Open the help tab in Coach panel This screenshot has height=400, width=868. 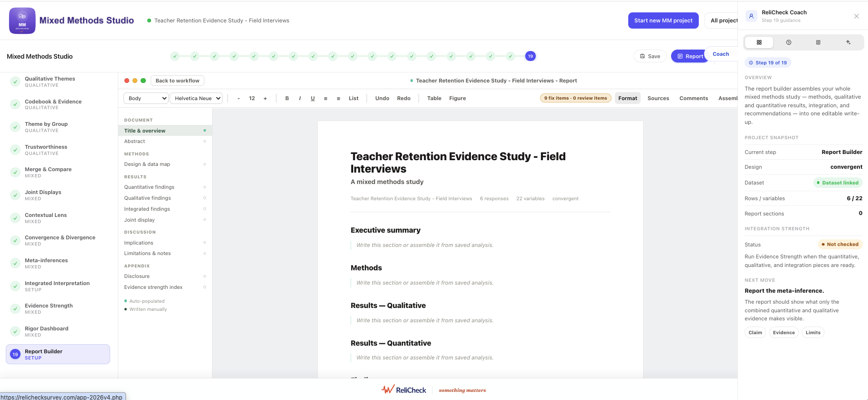(788, 42)
